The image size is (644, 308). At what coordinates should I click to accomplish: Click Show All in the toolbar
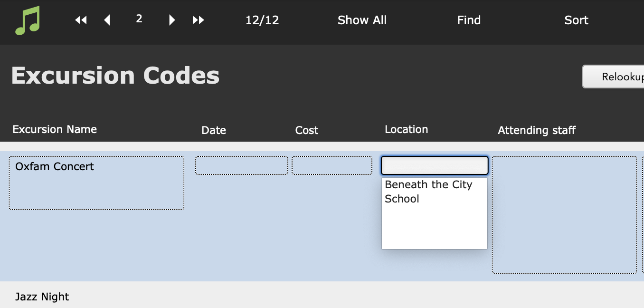point(362,20)
